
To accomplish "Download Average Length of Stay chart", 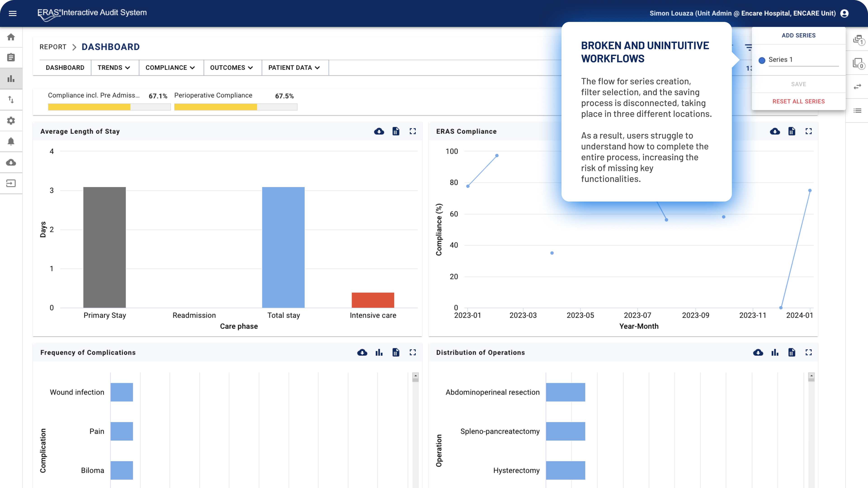I will pos(379,131).
